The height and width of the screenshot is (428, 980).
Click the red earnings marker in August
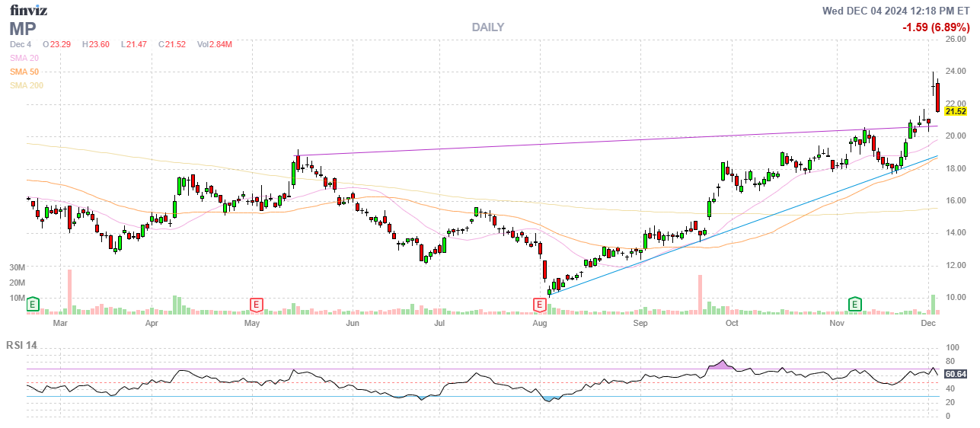coord(539,305)
